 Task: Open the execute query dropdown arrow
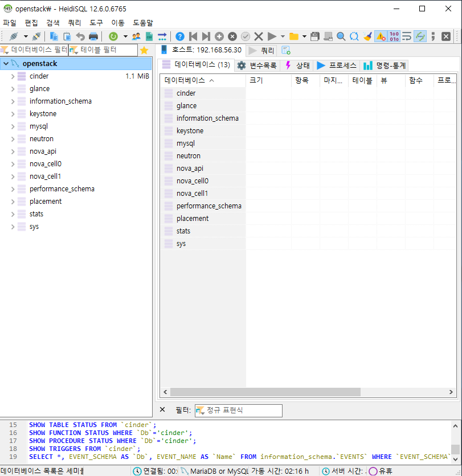point(283,37)
